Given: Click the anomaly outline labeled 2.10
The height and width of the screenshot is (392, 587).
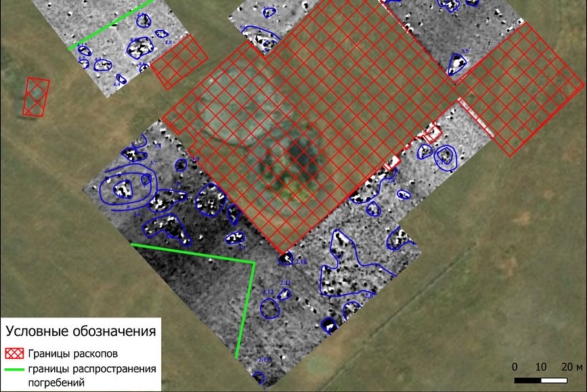Looking at the screenshot, I should click(286, 259).
